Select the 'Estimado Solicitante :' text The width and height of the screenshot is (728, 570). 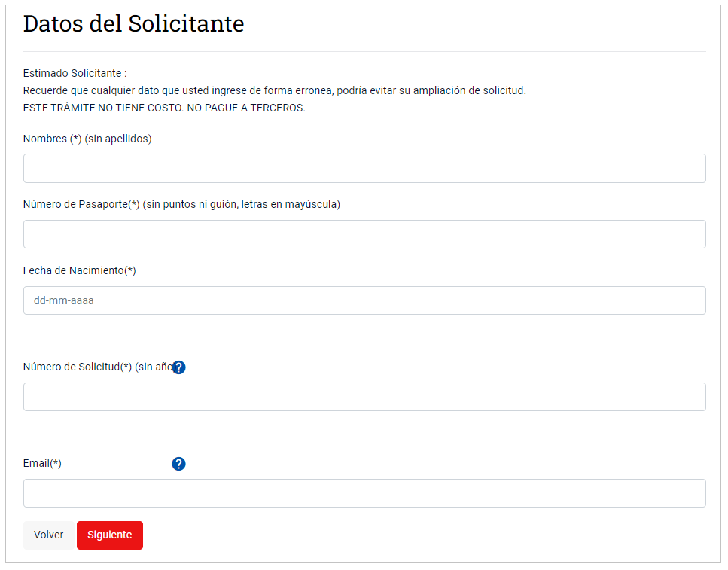[x=75, y=73]
